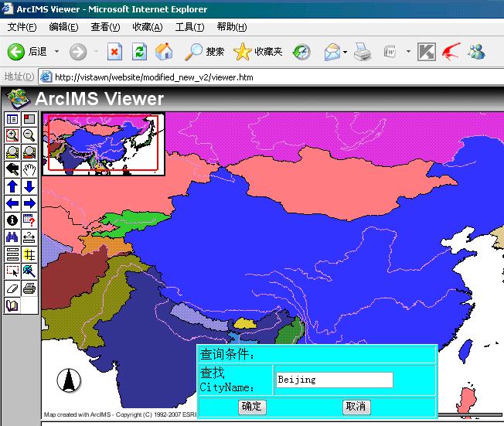Click the IE Mail envelope icon
This screenshot has height=426, width=504.
[x=332, y=52]
